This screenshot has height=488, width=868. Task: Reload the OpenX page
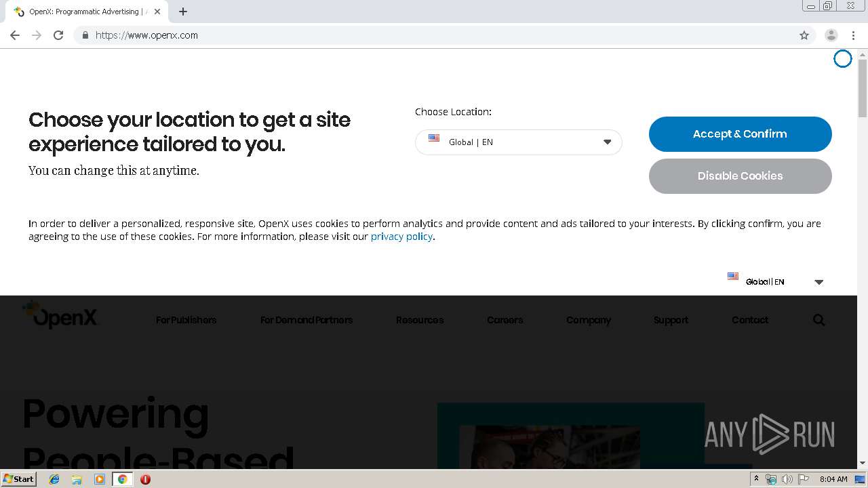58,35
